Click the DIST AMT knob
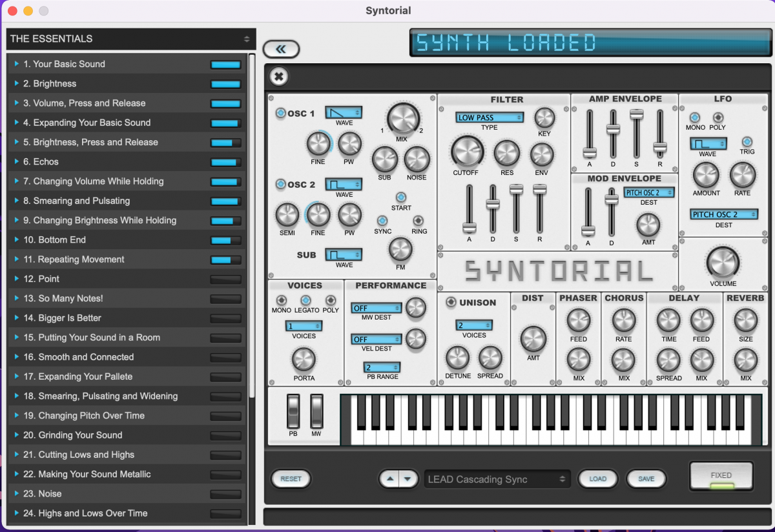 click(x=533, y=338)
